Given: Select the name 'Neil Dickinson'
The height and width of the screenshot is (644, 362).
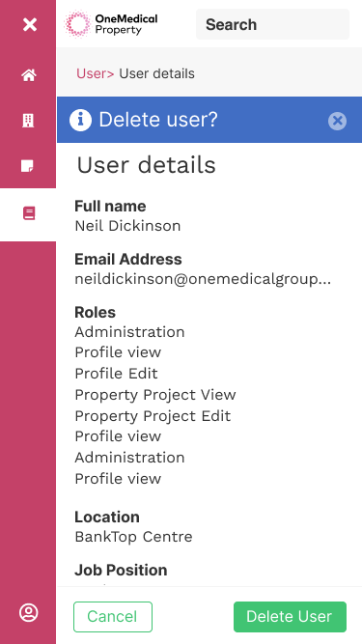Looking at the screenshot, I should [x=127, y=226].
